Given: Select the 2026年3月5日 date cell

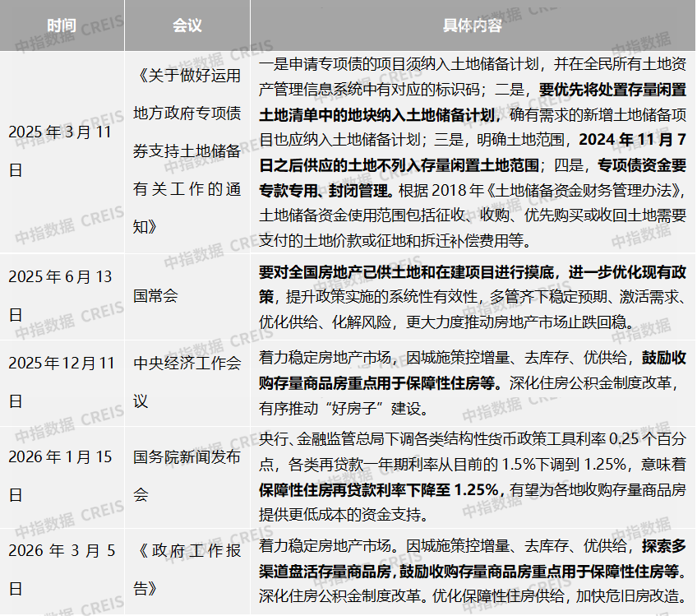Looking at the screenshot, I should pos(62,569).
